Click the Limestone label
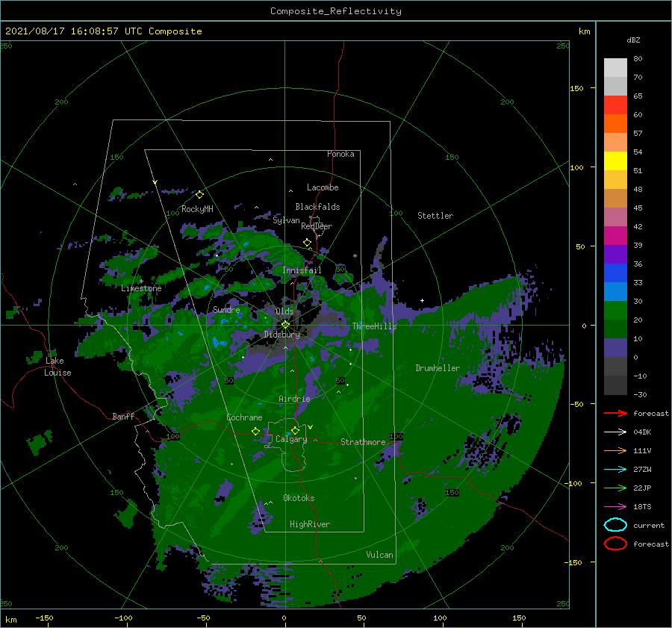This screenshot has height=628, width=672. coord(141,288)
